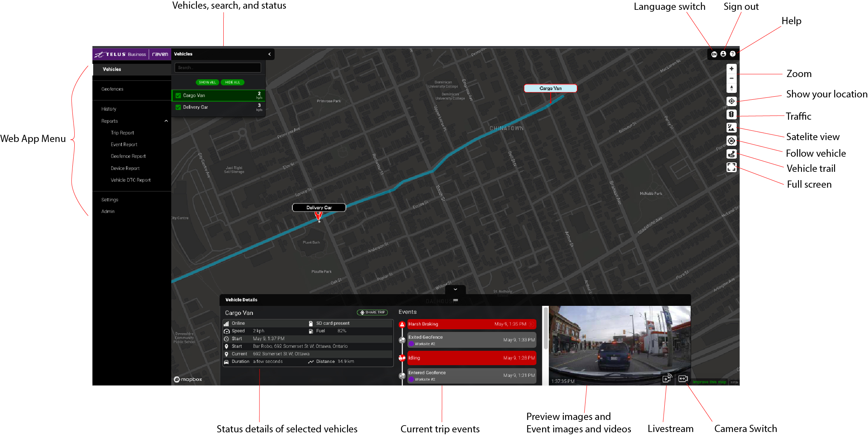Click the current address 692 Somerset St W
The width and height of the screenshot is (868, 435).
(281, 354)
